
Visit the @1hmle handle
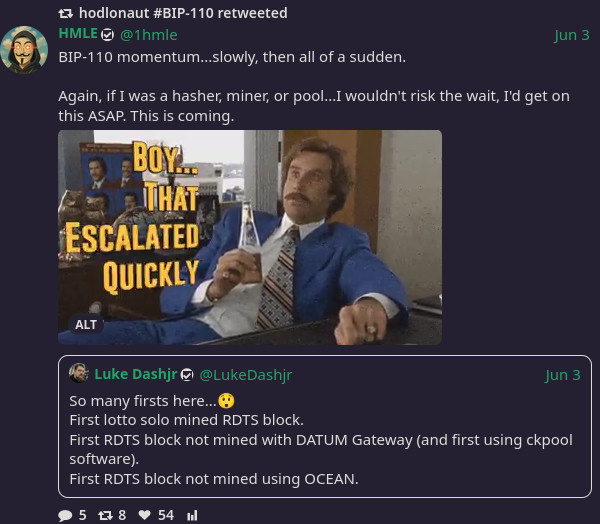[x=148, y=35]
